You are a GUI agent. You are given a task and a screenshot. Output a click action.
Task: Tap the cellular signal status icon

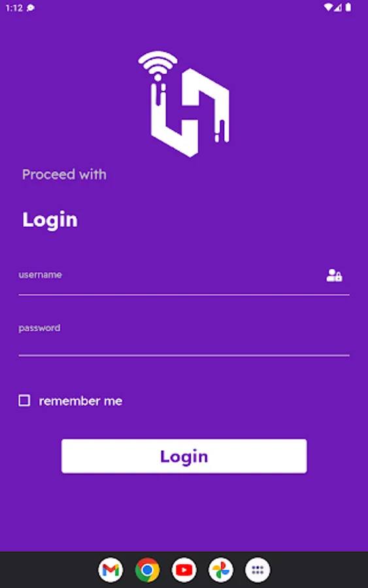click(x=338, y=7)
